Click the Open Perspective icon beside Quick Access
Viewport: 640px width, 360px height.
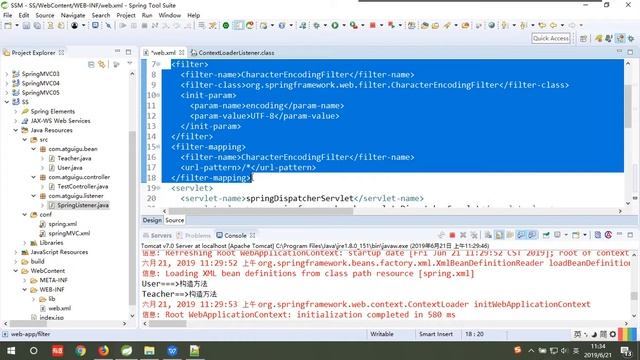tap(583, 38)
